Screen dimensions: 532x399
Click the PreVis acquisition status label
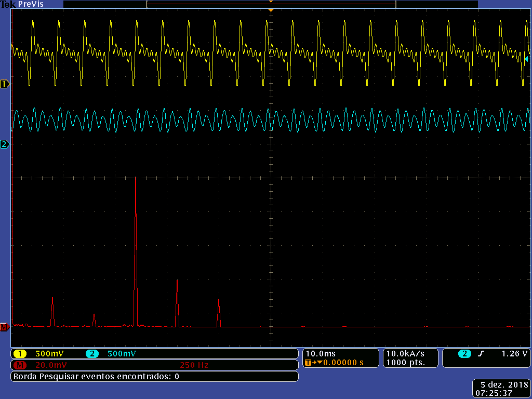point(31,4)
